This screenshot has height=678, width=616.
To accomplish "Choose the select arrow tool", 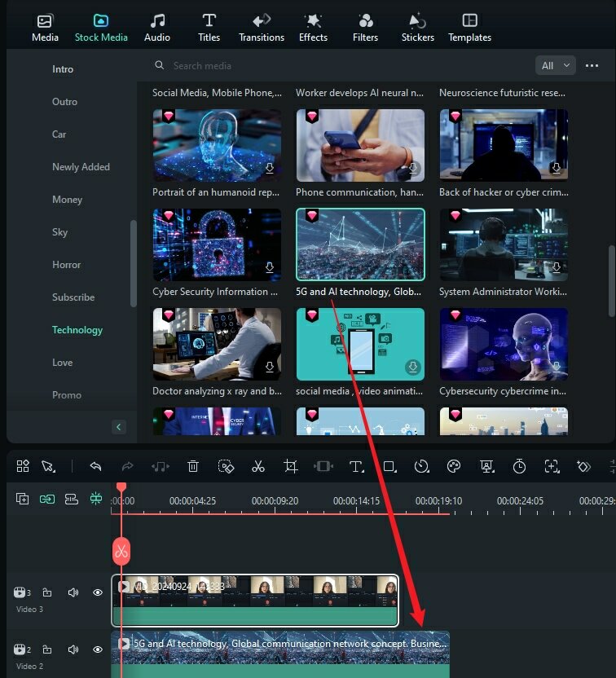I will pyautogui.click(x=48, y=466).
